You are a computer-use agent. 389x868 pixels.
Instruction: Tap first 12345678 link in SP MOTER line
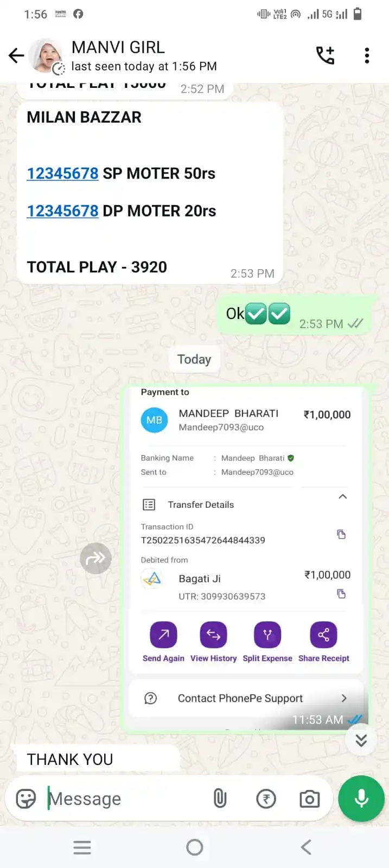[63, 174]
